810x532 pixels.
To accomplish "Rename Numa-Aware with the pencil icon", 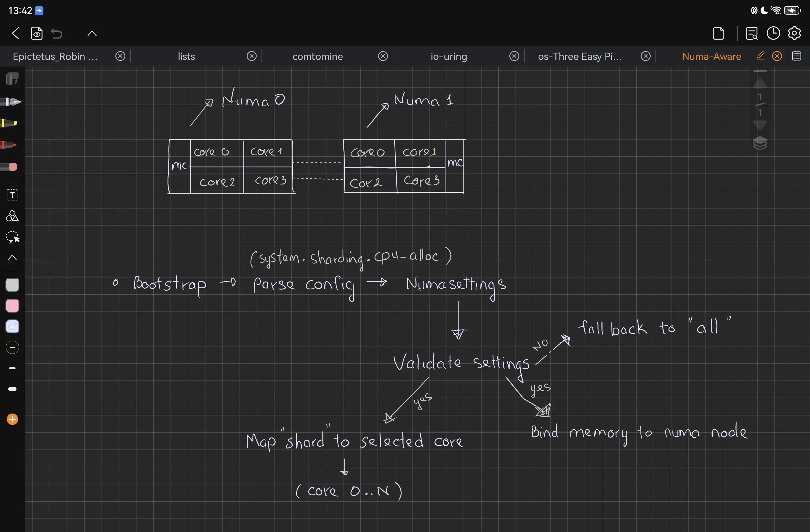I will [761, 56].
